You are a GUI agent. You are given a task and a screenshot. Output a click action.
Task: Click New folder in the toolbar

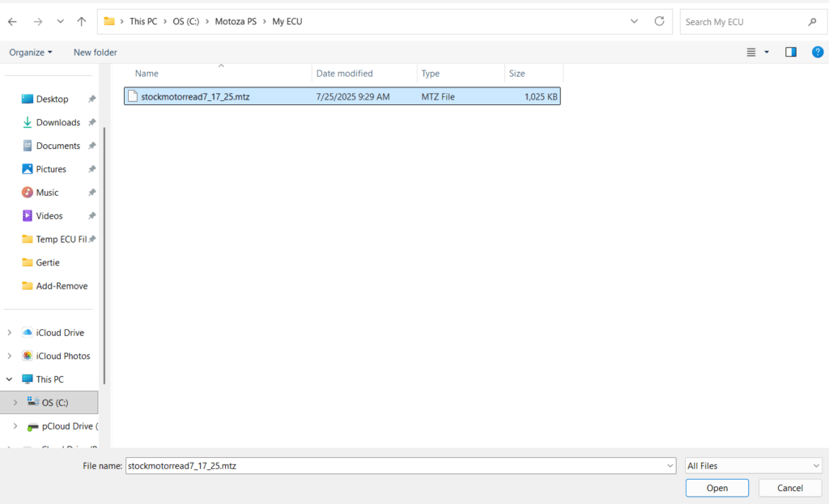pos(95,52)
